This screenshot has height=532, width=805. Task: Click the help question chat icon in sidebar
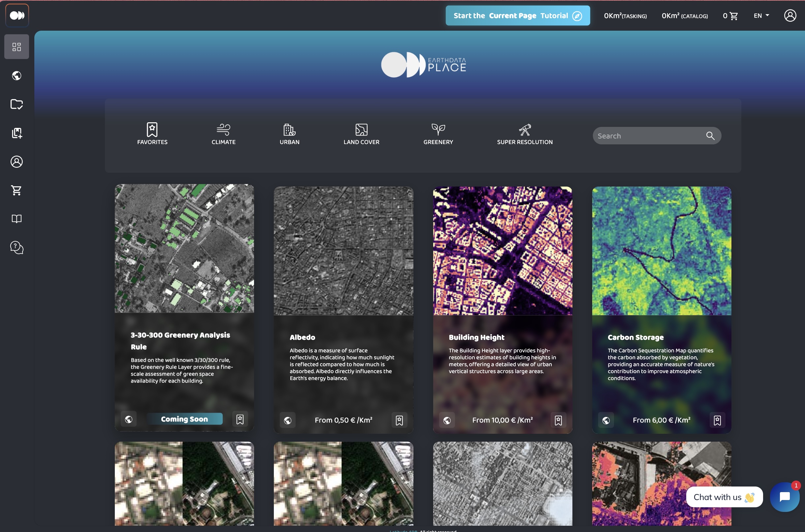tap(16, 248)
